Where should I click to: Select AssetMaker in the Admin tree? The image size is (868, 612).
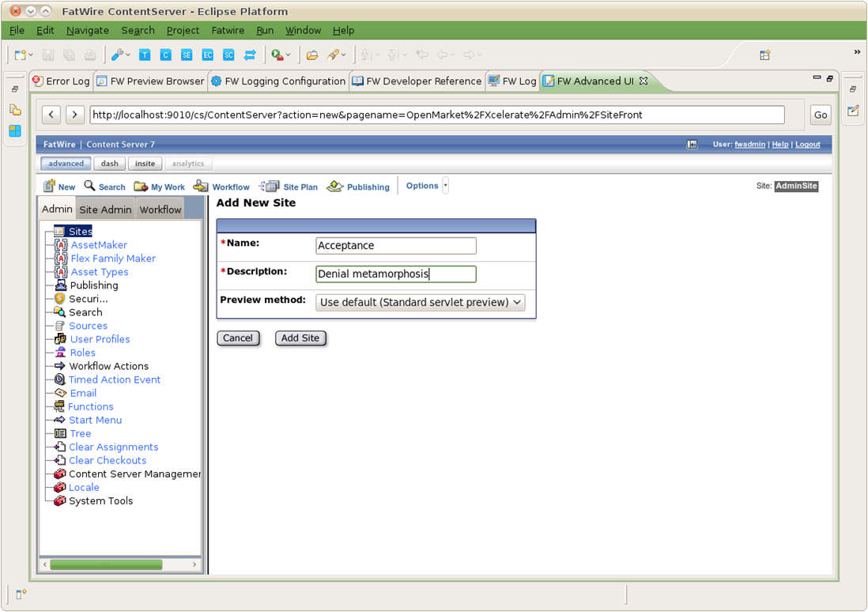click(x=99, y=245)
